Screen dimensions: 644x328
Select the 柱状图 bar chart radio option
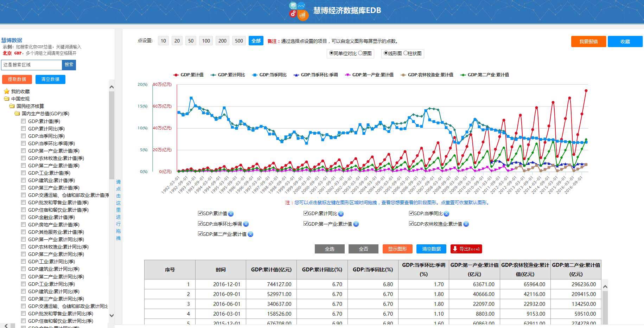coord(406,53)
